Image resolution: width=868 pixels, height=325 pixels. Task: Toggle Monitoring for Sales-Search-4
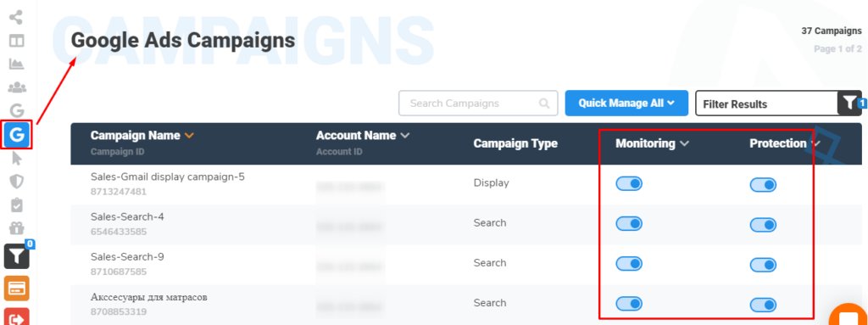pyautogui.click(x=629, y=223)
